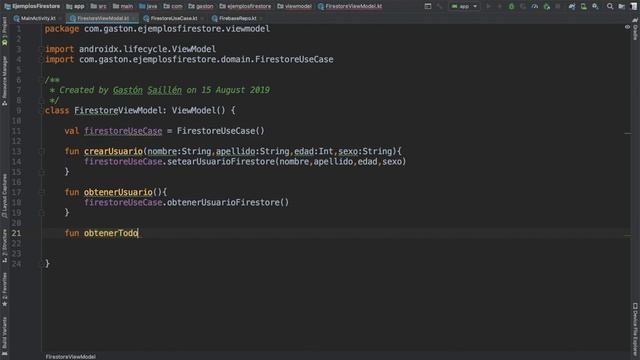Fold the import block at line 3
Viewport: 640px width, 360px height.
point(42,49)
